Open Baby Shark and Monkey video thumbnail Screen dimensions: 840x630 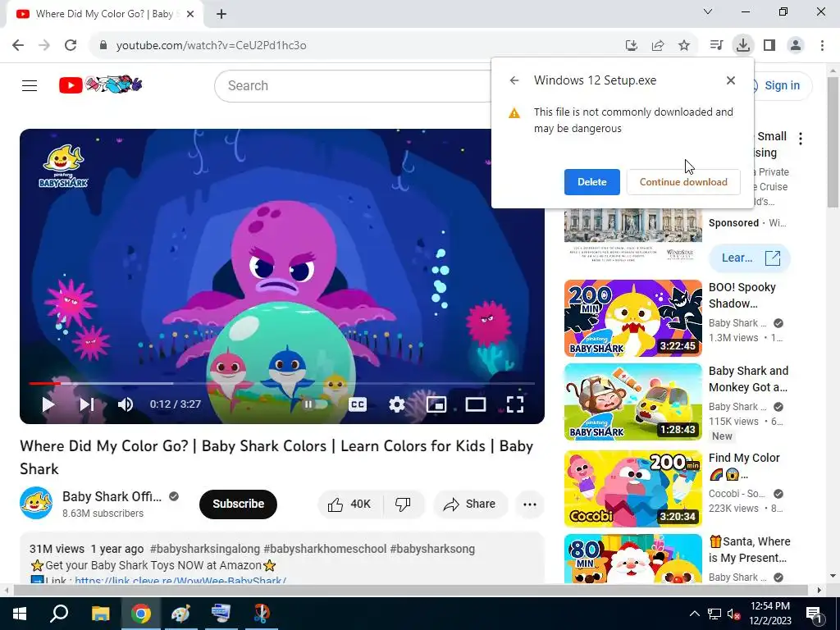[632, 402]
